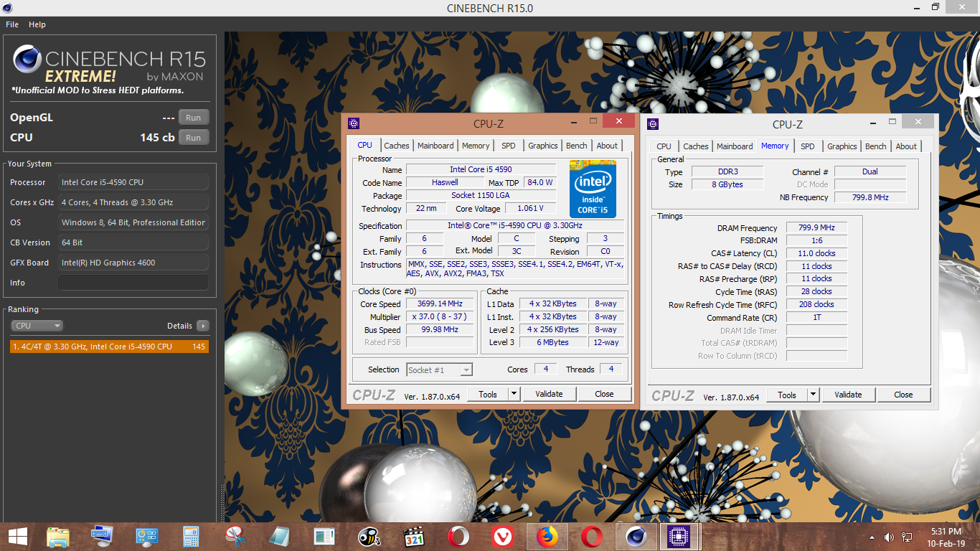This screenshot has width=980, height=551.
Task: Click the Core Speed value 3699.14 MHz
Action: pyautogui.click(x=440, y=304)
